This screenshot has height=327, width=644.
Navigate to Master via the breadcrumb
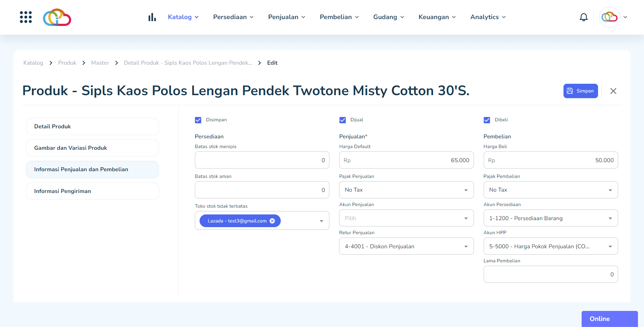[x=100, y=63]
